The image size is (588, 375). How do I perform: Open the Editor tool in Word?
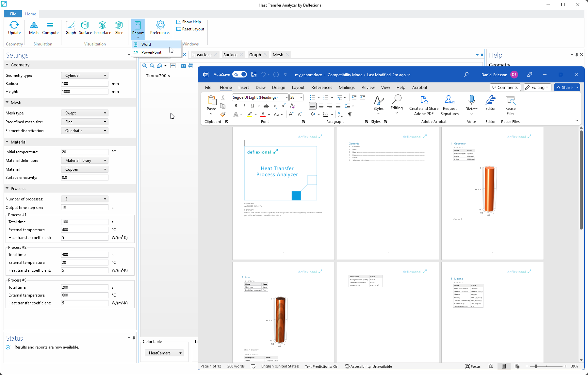click(x=490, y=103)
